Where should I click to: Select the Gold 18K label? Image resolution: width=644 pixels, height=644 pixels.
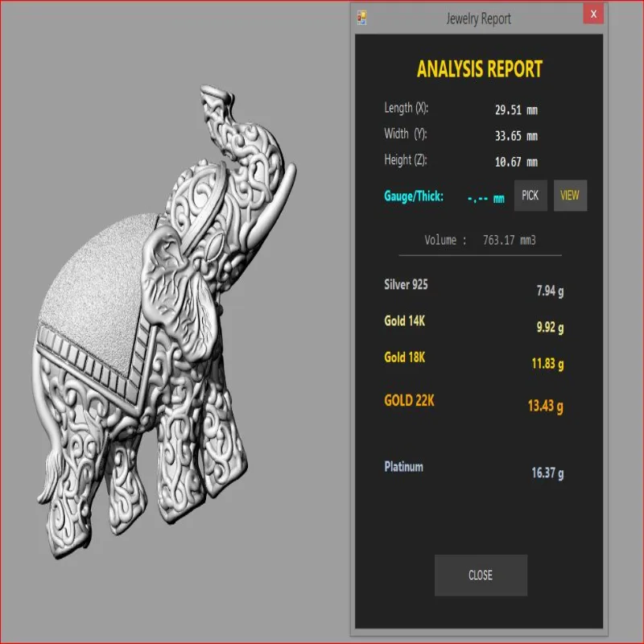pos(405,357)
